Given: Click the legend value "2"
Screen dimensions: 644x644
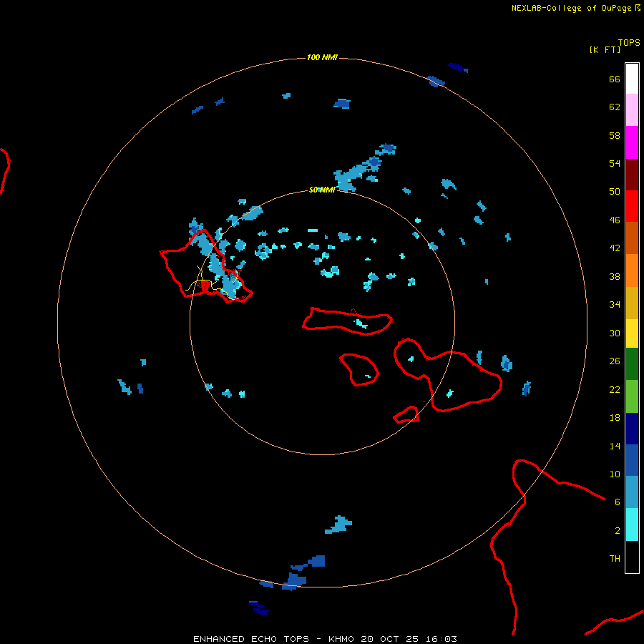Looking at the screenshot, I should coord(618,531).
